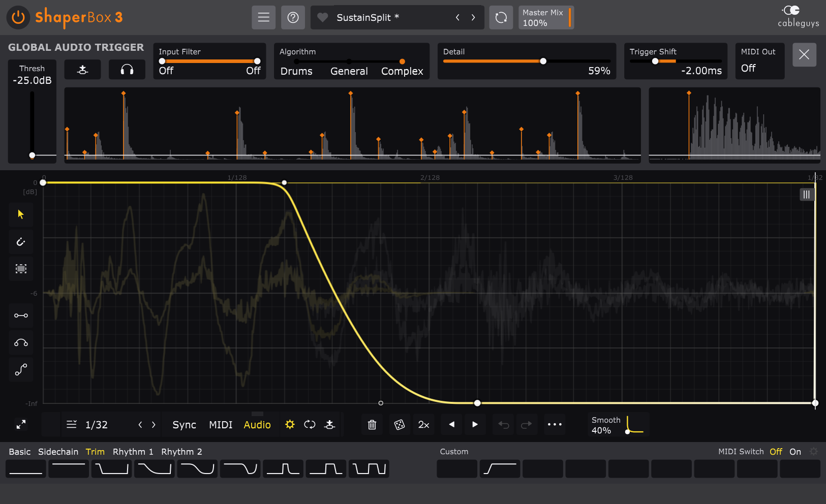Click the trigger download/learn icon beside Thresh
The height and width of the screenshot is (504, 826).
82,70
